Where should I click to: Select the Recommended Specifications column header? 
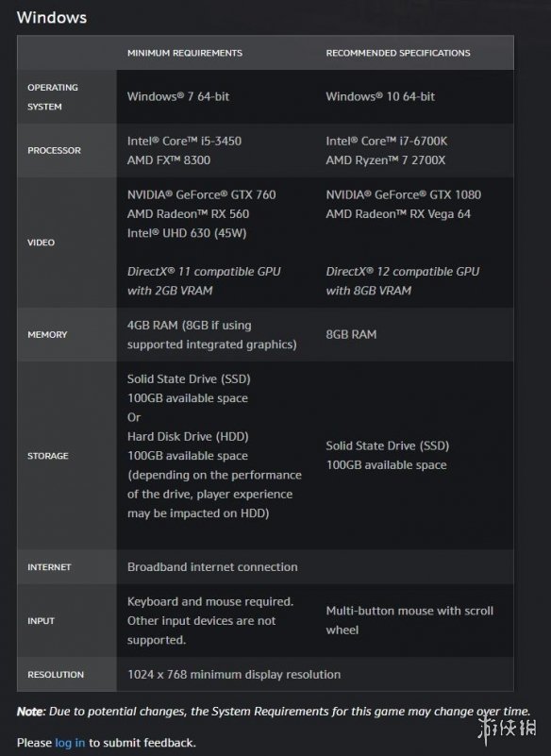[398, 53]
